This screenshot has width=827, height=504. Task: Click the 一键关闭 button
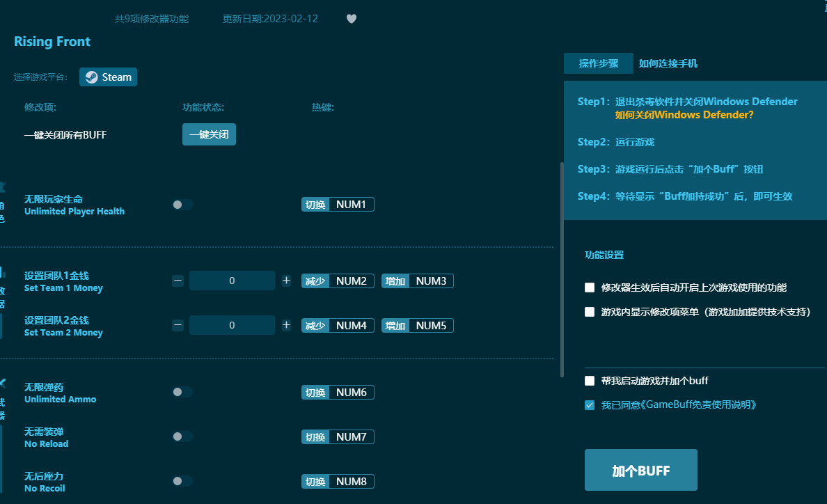point(209,134)
